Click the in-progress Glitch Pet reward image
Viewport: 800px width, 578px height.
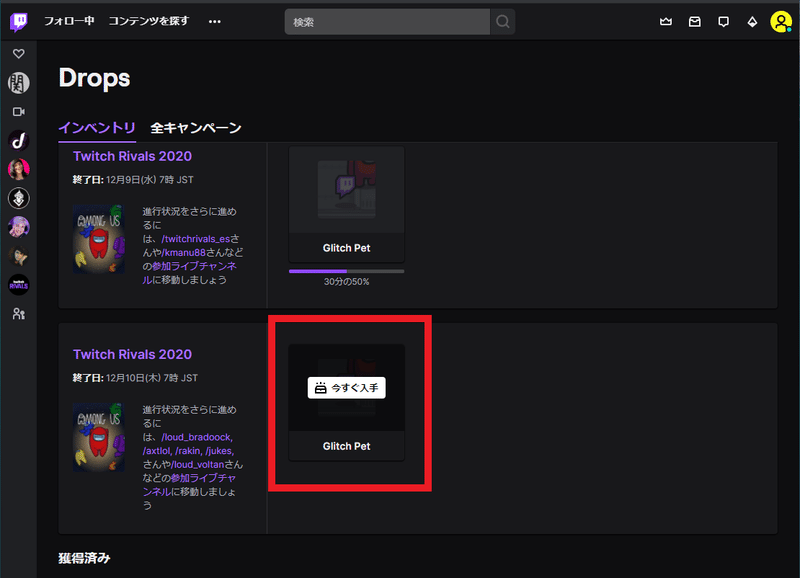pyautogui.click(x=346, y=190)
